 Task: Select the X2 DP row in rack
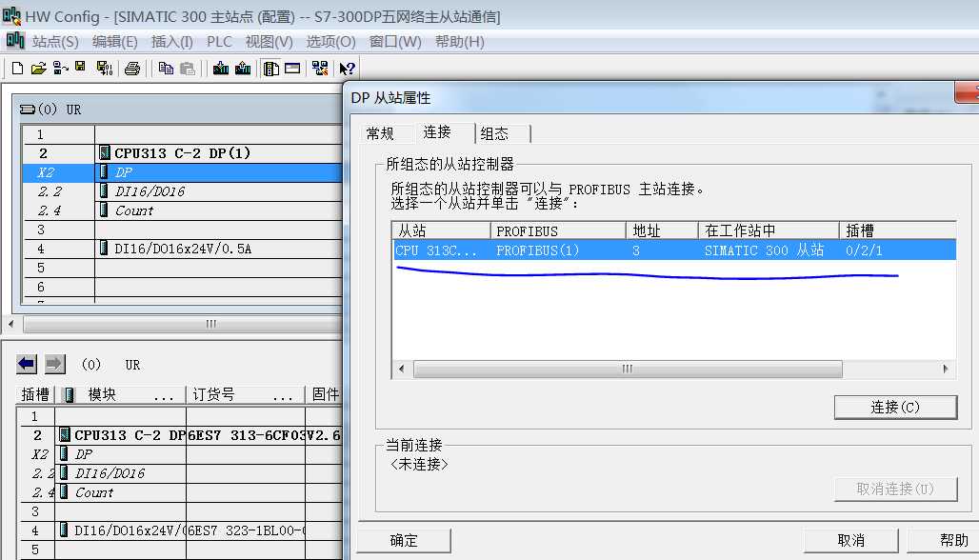pos(182,172)
